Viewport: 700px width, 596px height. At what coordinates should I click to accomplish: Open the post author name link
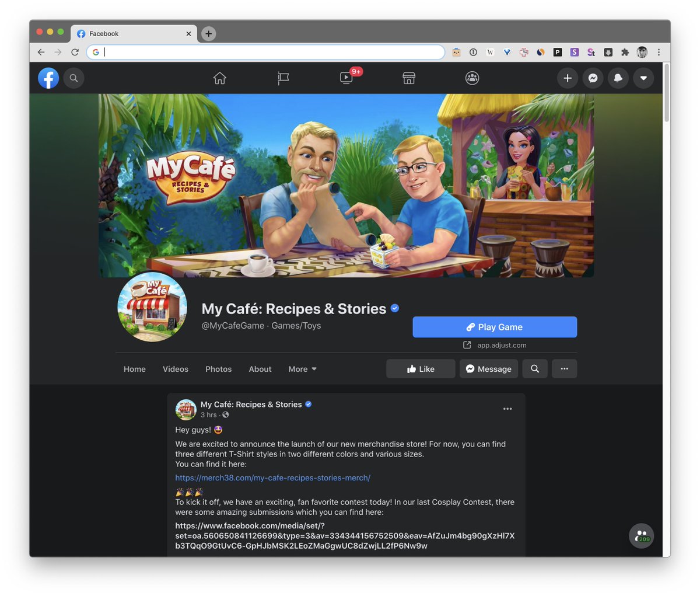[251, 404]
